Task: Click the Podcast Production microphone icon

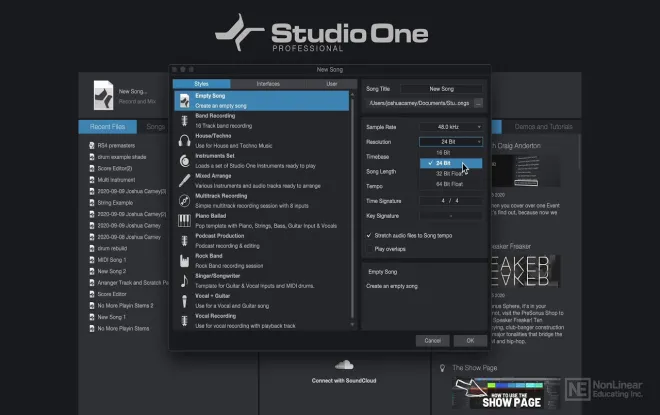Action: pos(184,241)
